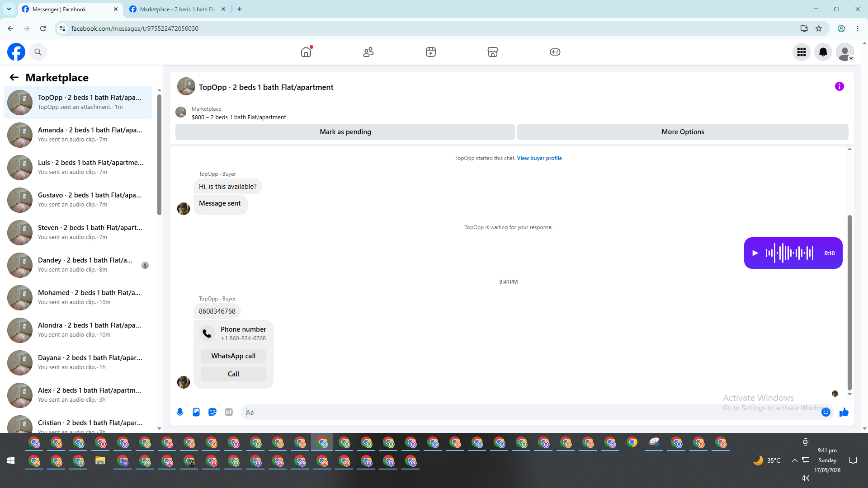Open the Alondra conversation
The width and height of the screenshot is (868, 488).
78,330
